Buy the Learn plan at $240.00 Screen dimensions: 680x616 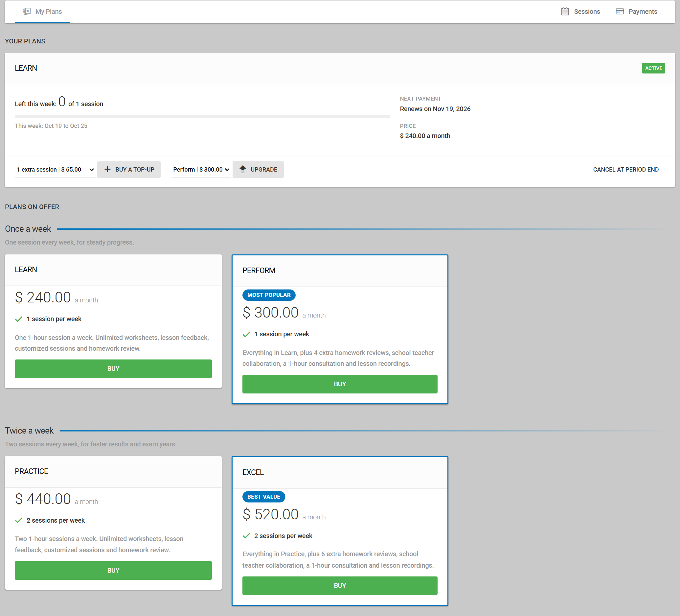pos(113,368)
